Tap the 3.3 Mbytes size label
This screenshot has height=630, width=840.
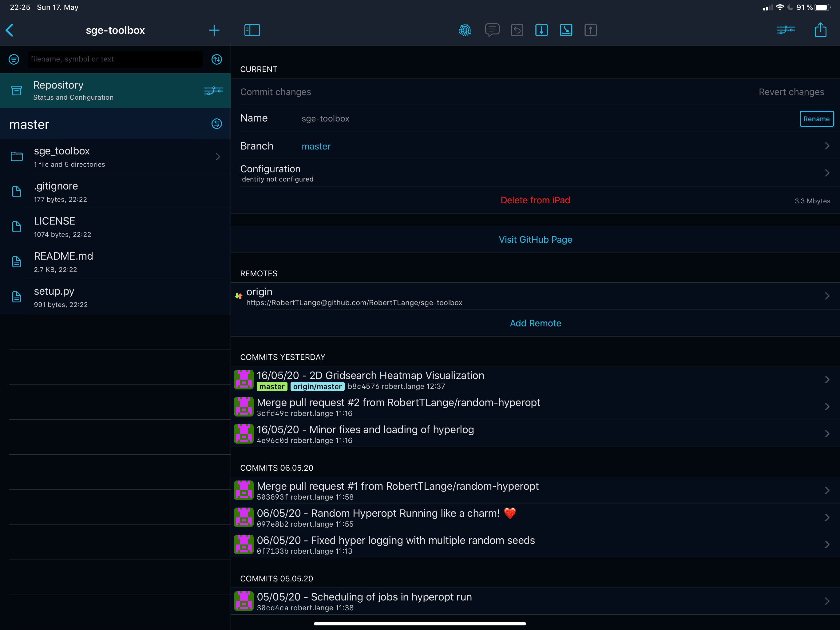click(812, 201)
